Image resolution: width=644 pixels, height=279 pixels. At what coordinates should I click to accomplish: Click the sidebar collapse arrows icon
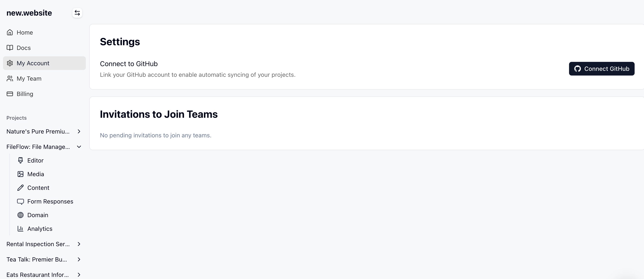pyautogui.click(x=77, y=13)
